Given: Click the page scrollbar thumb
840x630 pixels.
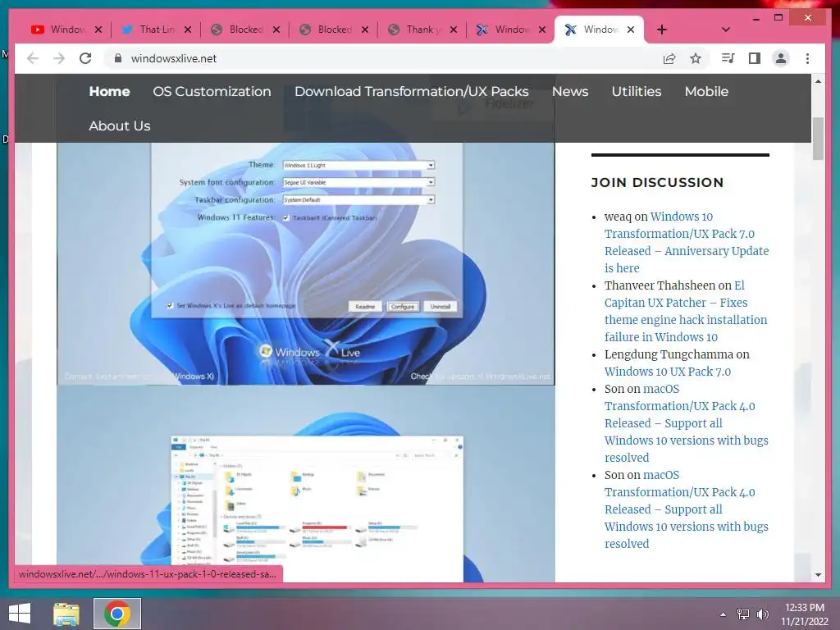Looking at the screenshot, I should [818, 138].
